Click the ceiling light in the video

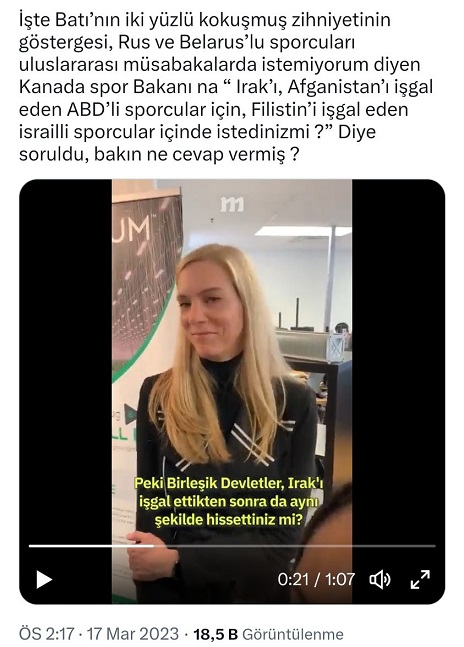(303, 231)
